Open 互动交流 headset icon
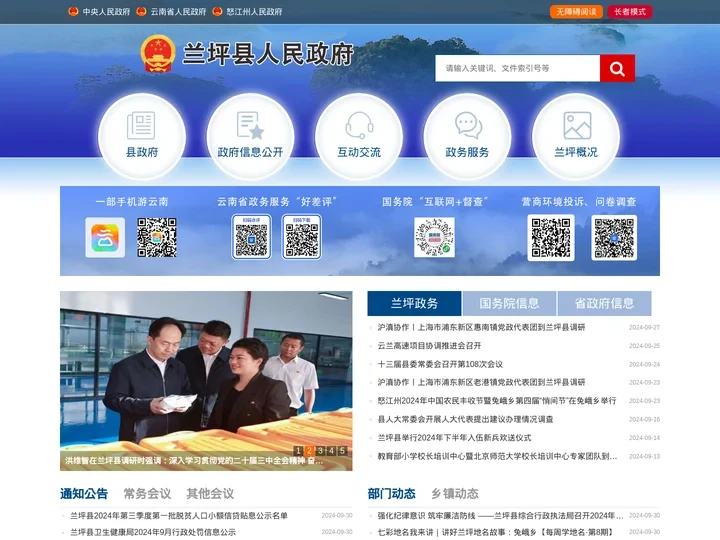Screen dimensions: 720x540 [x=359, y=136]
